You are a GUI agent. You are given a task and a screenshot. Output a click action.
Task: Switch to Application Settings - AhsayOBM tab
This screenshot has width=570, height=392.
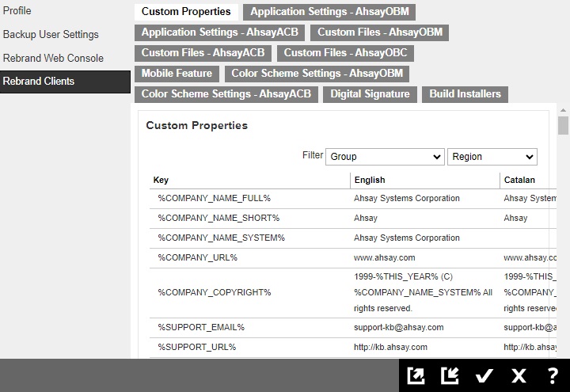329,12
